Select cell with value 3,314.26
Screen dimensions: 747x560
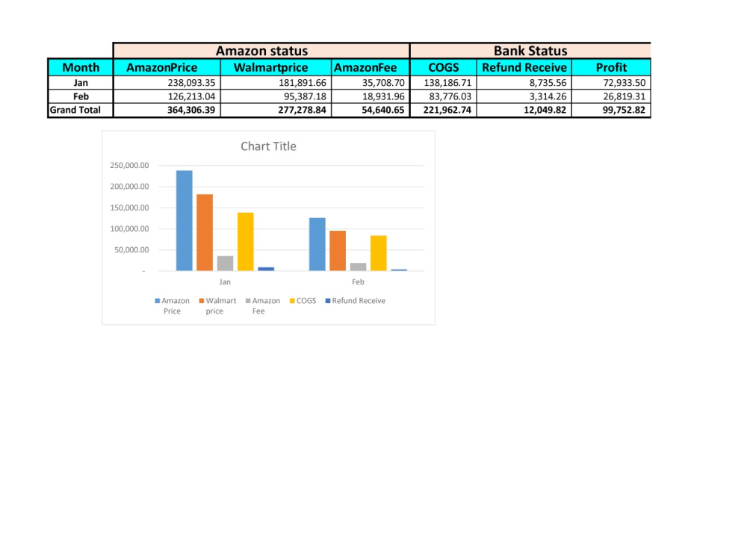[524, 96]
